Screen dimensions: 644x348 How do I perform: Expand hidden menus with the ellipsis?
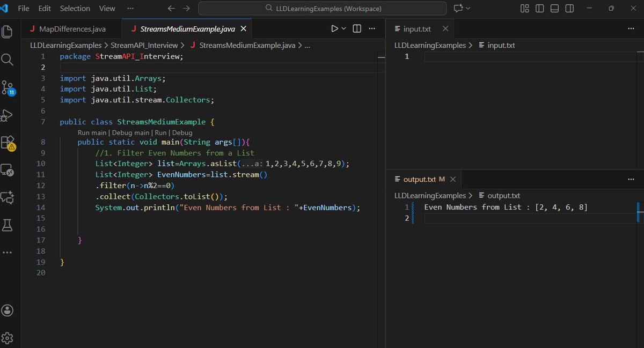click(131, 9)
